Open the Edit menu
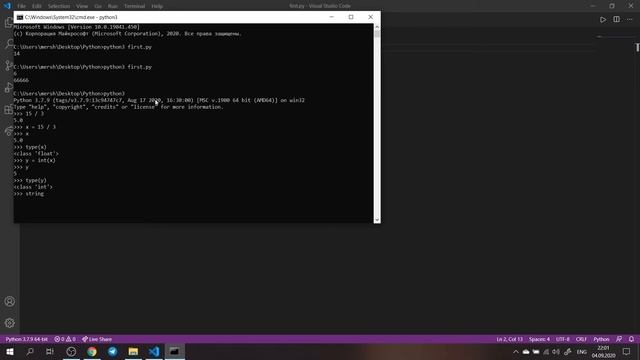Viewport: 640px width, 360px height. tap(37, 6)
